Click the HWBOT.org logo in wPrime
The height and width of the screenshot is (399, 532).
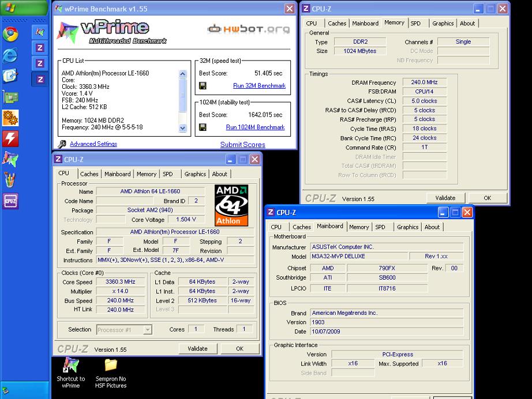pos(249,29)
